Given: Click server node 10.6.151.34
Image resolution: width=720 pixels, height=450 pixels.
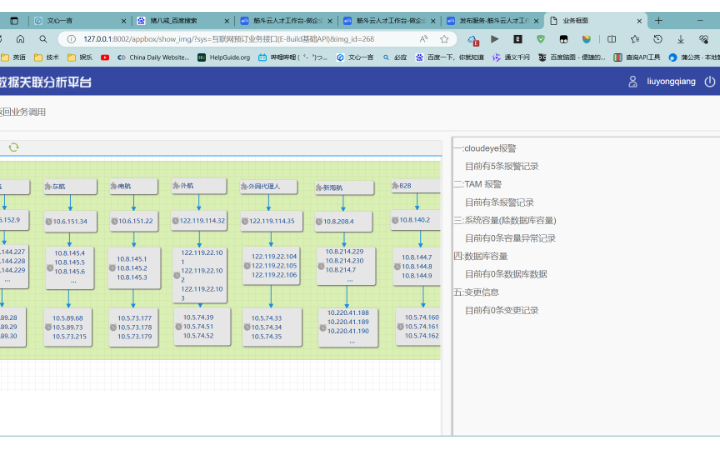Looking at the screenshot, I should coord(68,221).
